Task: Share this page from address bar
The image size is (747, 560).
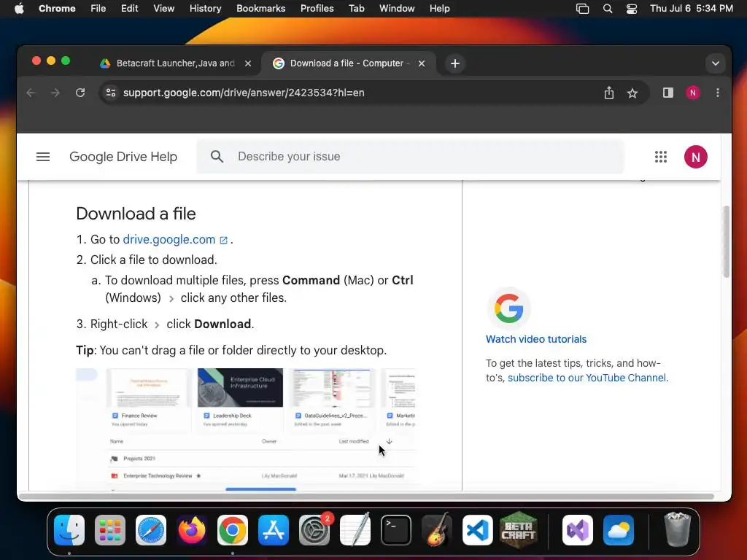Action: pos(609,93)
